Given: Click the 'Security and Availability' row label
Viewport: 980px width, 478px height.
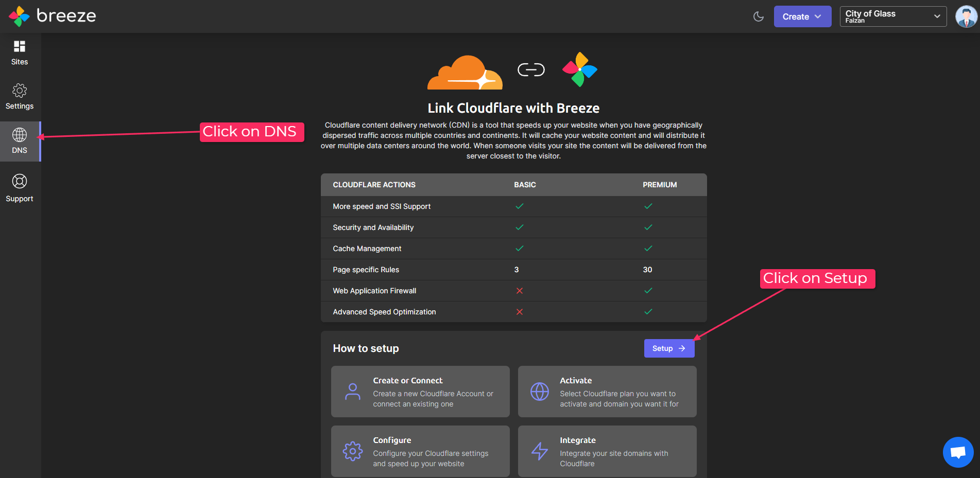Looking at the screenshot, I should [x=373, y=227].
